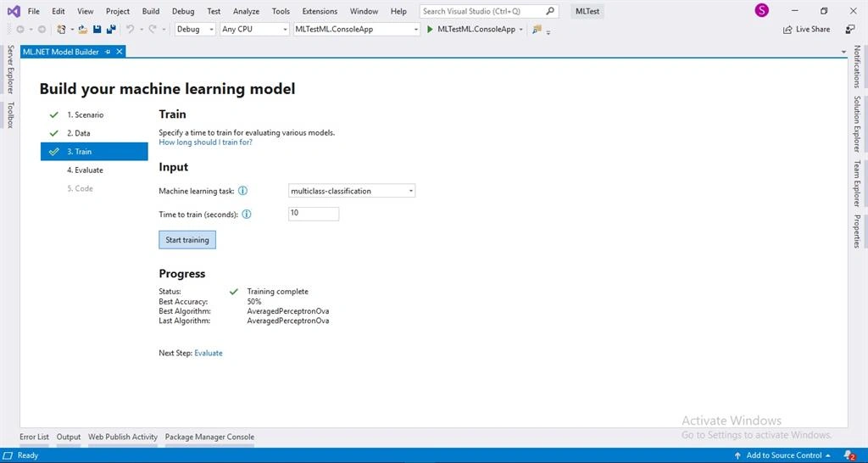The height and width of the screenshot is (463, 868).
Task: Click the Undo arrow icon
Action: point(130,30)
